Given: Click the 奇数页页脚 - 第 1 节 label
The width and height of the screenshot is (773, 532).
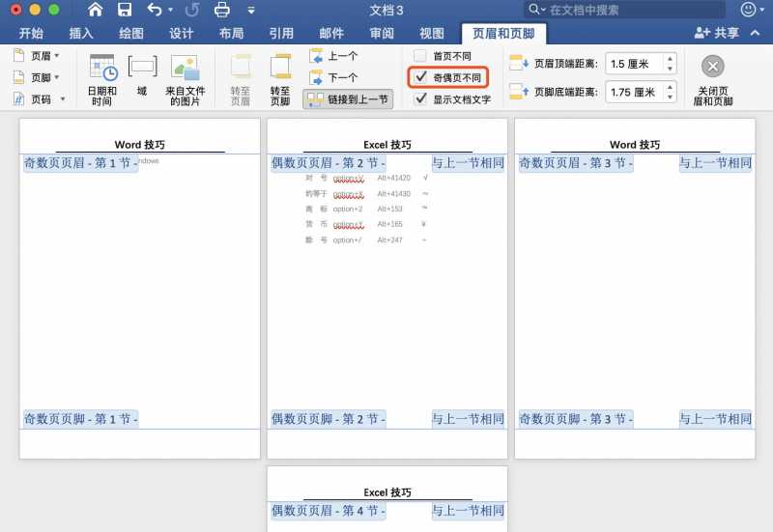Looking at the screenshot, I should click(x=81, y=419).
